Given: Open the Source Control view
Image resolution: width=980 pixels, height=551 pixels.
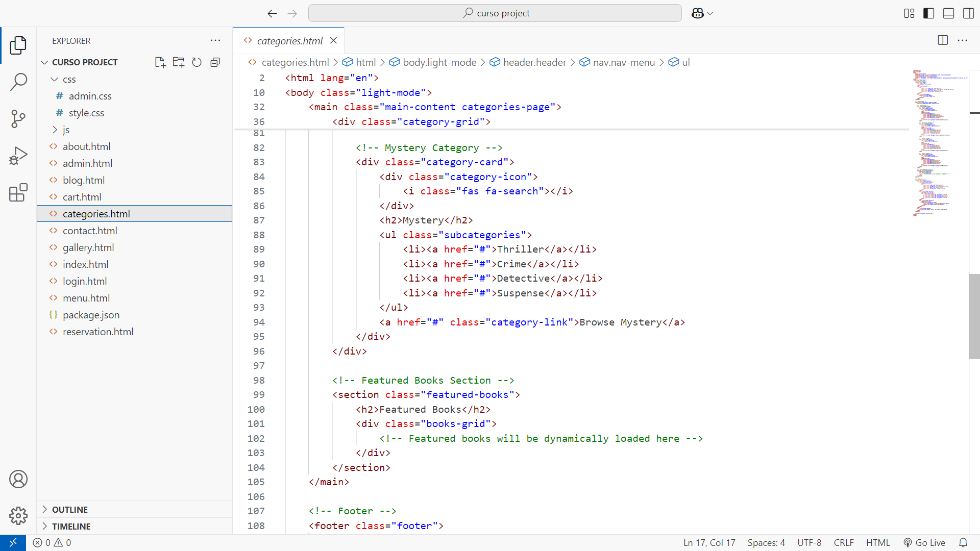Looking at the screenshot, I should coord(18,119).
